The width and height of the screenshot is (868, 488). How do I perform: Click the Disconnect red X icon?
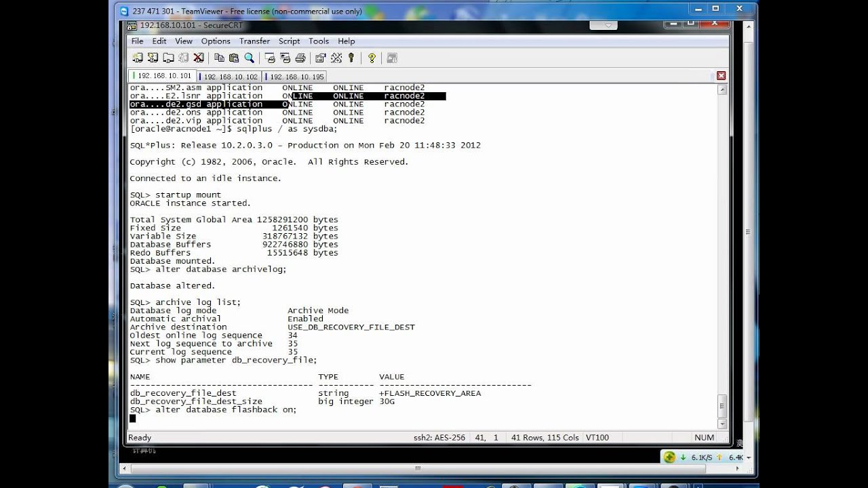199,58
